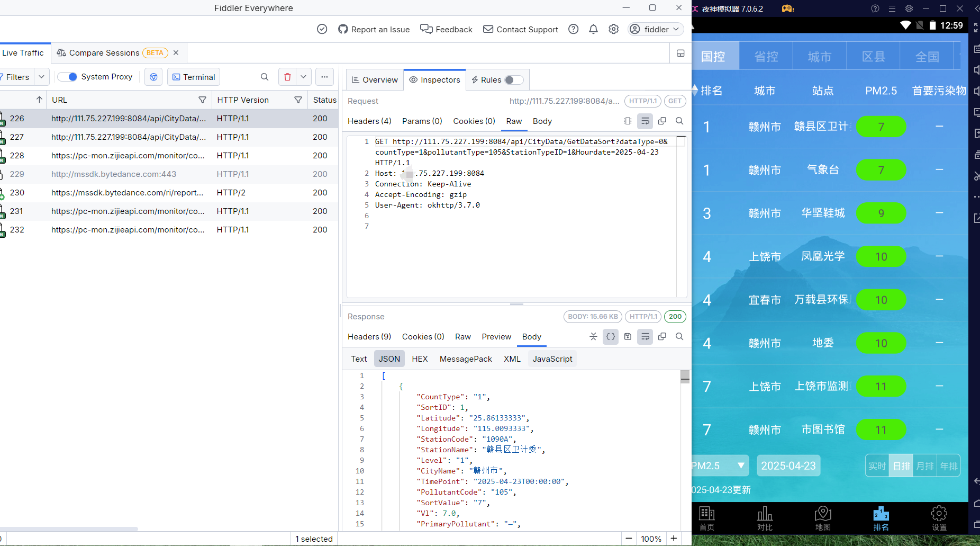
Task: Save response body icon
Action: click(x=628, y=337)
